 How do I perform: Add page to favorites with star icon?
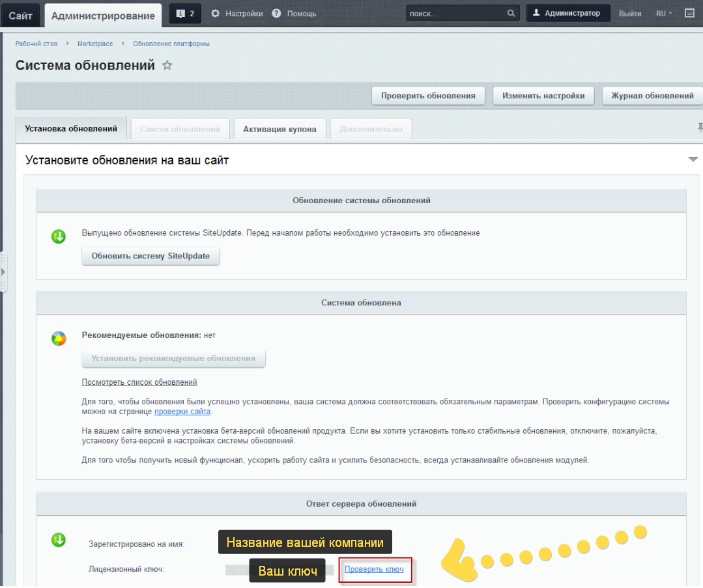pyautogui.click(x=167, y=66)
